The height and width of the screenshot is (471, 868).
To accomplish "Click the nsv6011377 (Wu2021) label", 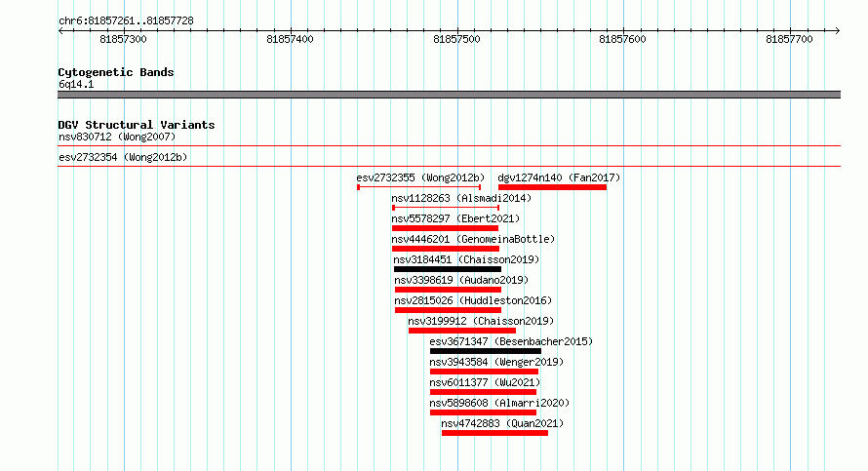I will tap(485, 382).
